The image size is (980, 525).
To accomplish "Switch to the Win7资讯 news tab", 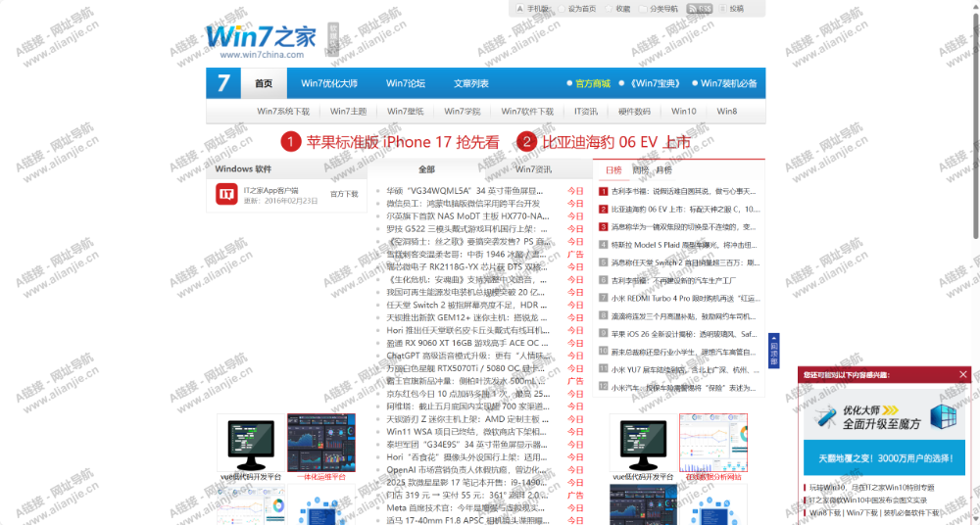I will click(x=533, y=169).
